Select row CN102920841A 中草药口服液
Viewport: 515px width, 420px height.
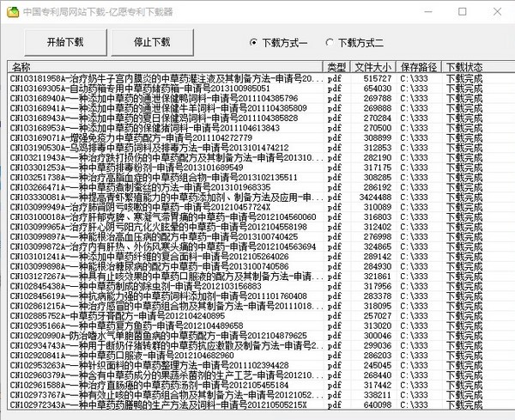click(x=261, y=356)
